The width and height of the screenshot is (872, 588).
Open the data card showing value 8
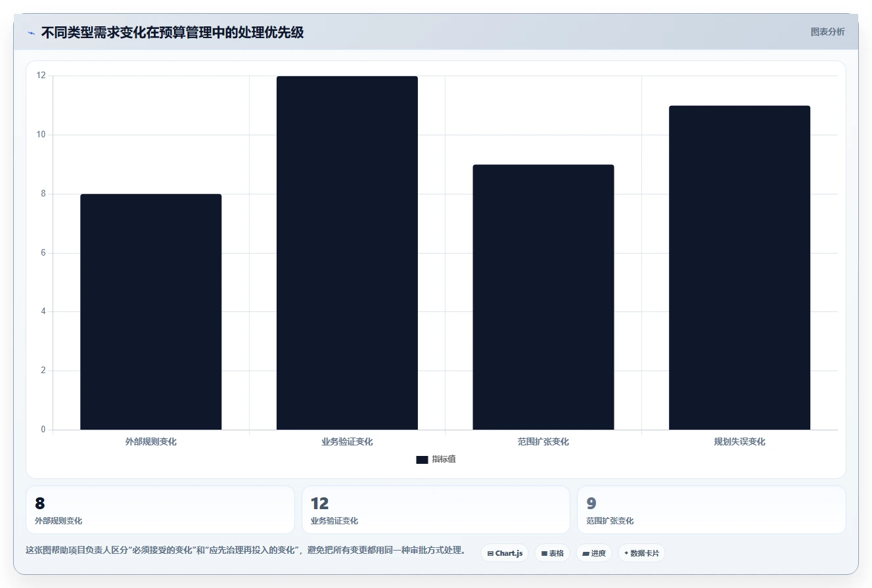(160, 510)
